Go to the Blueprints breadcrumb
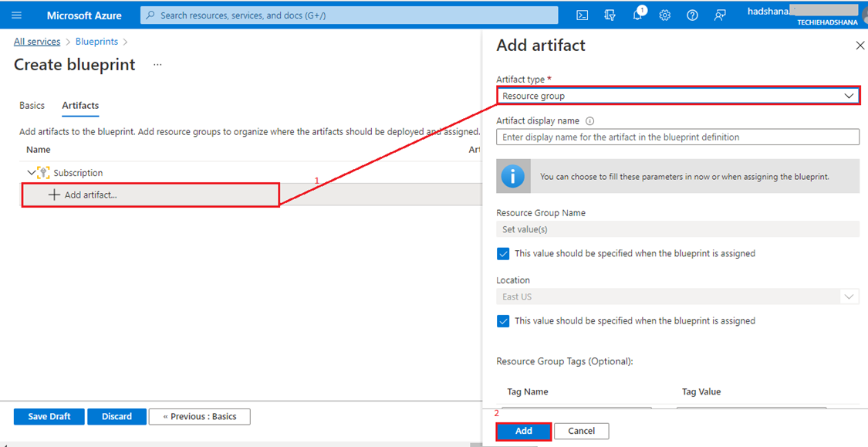 (97, 42)
